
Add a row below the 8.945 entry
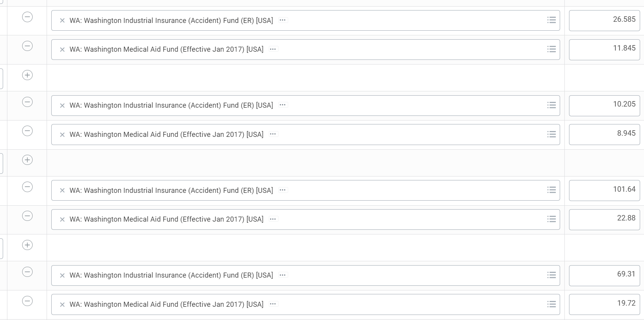[x=27, y=160]
